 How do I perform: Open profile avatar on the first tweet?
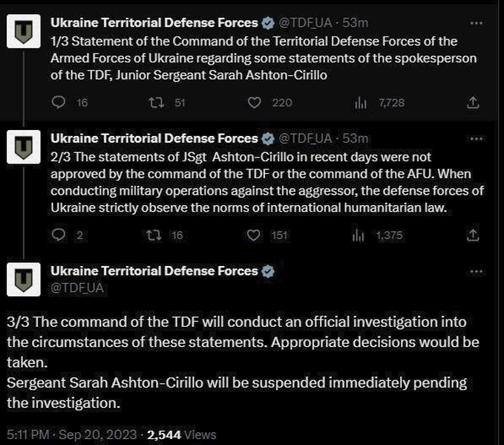click(x=24, y=31)
